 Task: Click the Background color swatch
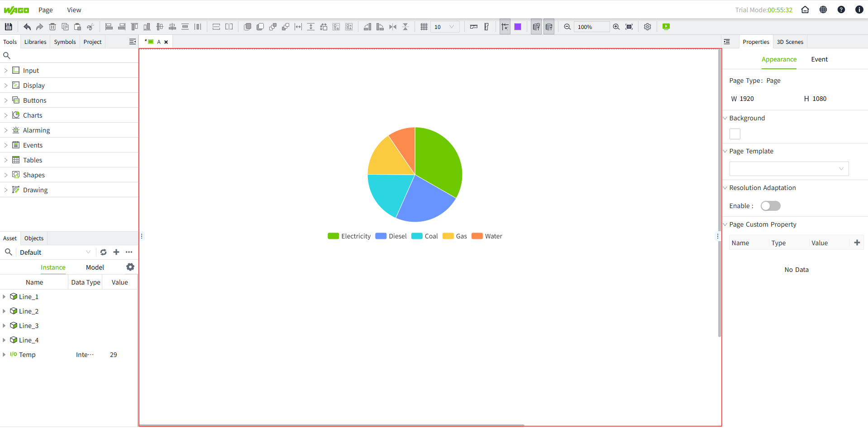(735, 134)
